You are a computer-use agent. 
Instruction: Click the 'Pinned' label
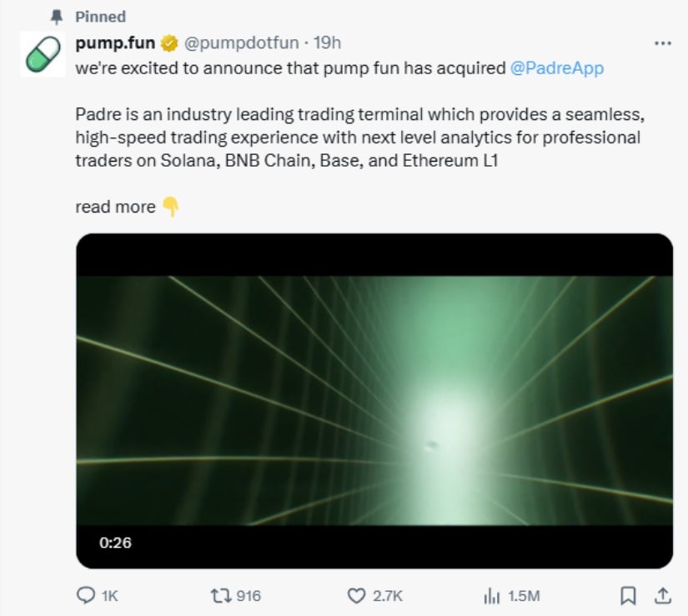click(x=100, y=16)
